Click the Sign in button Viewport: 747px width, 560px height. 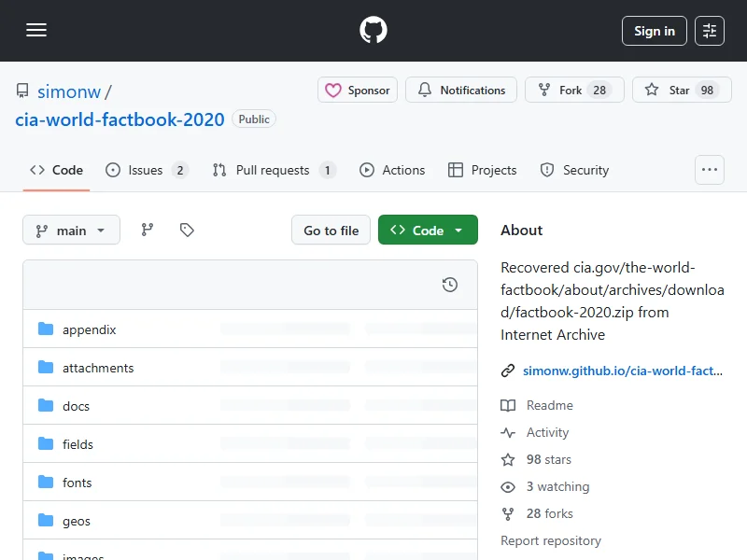(x=654, y=31)
